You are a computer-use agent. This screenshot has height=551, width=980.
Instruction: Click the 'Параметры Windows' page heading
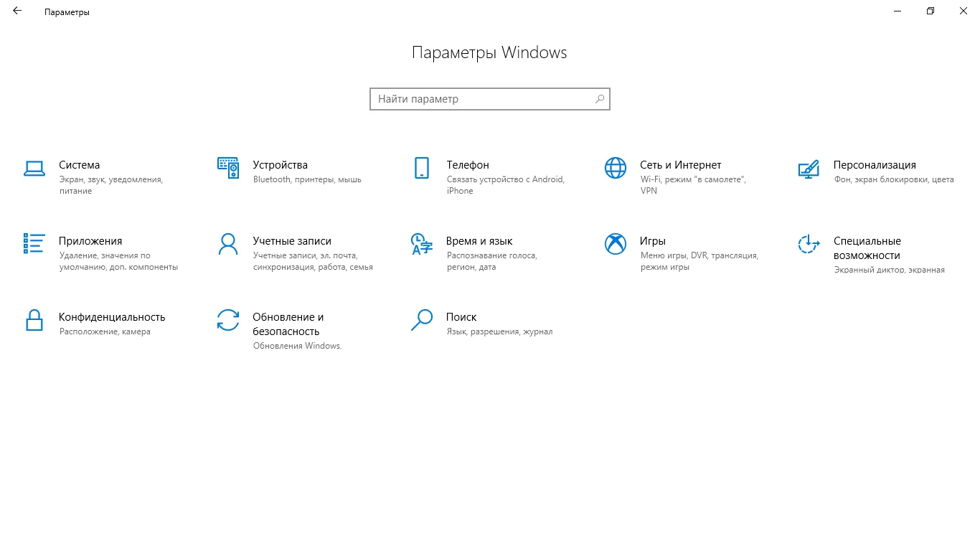pyautogui.click(x=490, y=52)
